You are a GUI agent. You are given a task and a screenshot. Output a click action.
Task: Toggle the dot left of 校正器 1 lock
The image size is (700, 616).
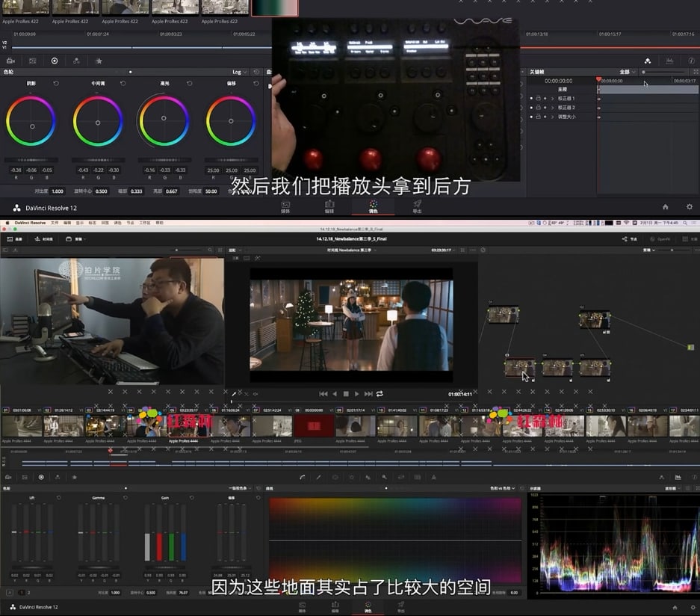[531, 98]
